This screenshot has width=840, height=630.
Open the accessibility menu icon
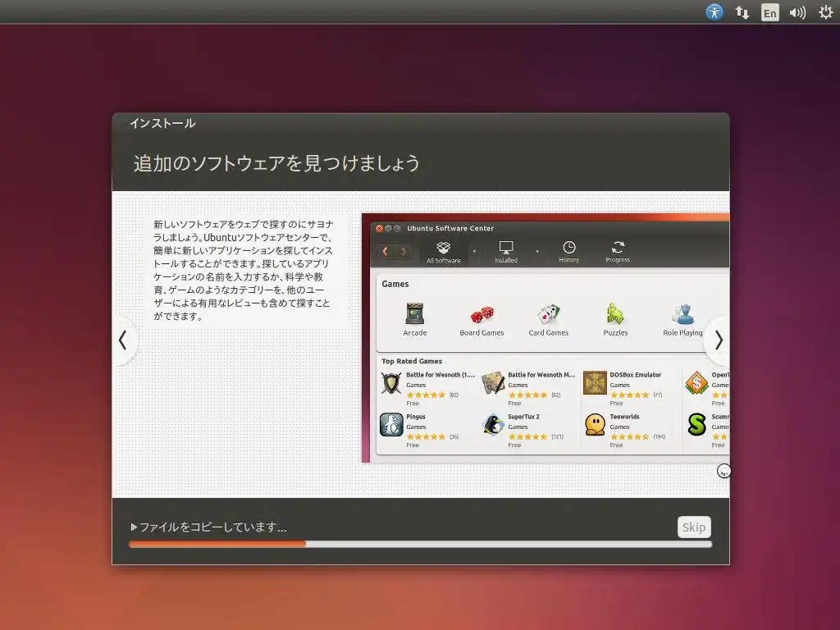tap(714, 11)
